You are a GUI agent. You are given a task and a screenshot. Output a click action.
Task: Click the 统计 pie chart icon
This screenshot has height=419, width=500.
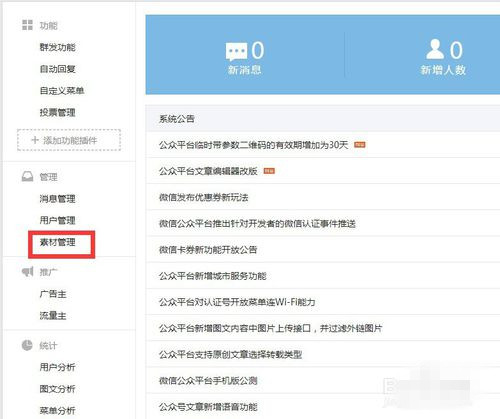(x=27, y=345)
